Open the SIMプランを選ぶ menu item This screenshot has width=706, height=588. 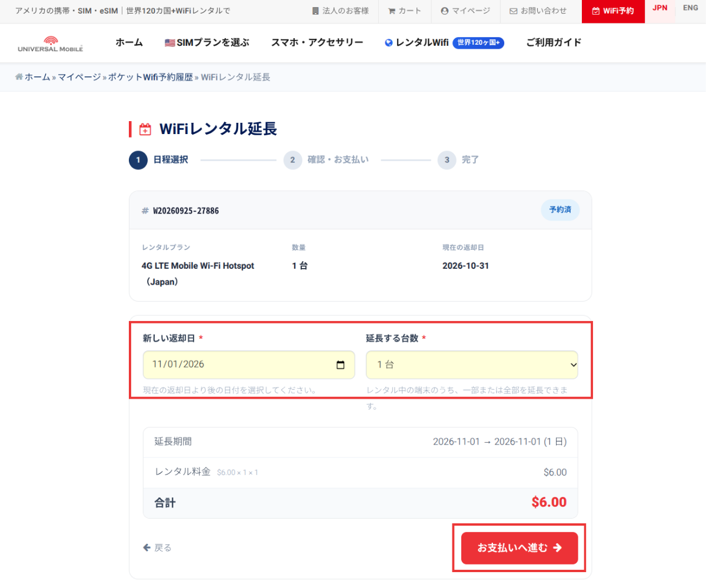click(207, 42)
